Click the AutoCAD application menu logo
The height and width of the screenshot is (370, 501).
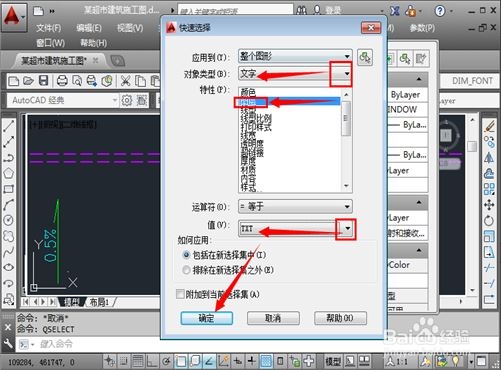point(13,17)
